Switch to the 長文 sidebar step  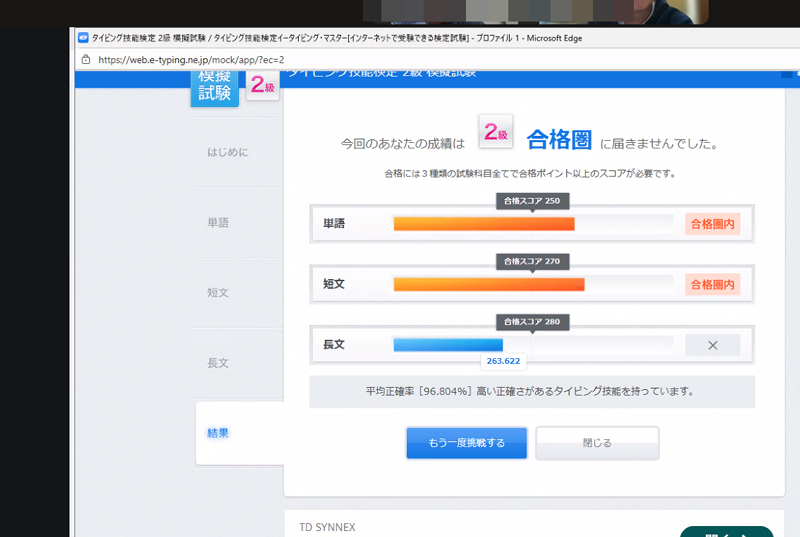pos(218,363)
